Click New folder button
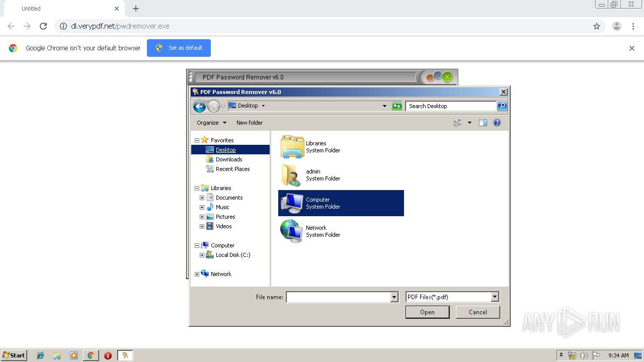The image size is (644, 362). 250,123
